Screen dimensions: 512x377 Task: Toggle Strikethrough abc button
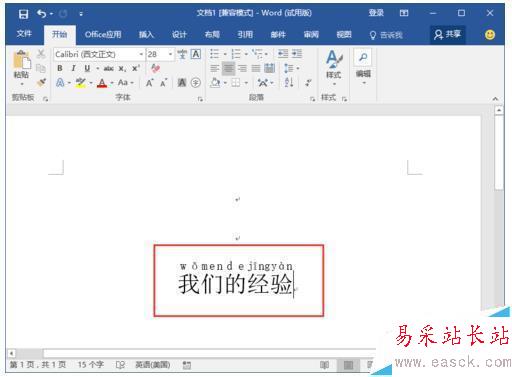click(x=109, y=68)
